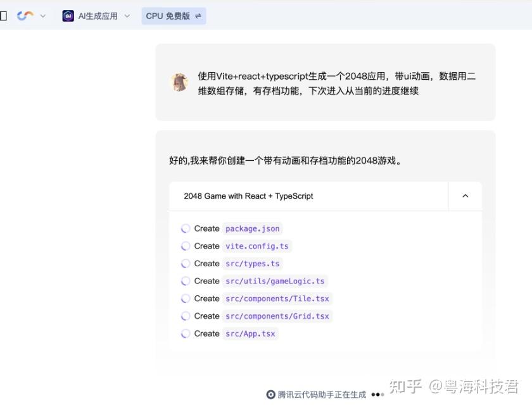
Task: Click the 腾讯云代码助手 status icon
Action: tap(271, 394)
